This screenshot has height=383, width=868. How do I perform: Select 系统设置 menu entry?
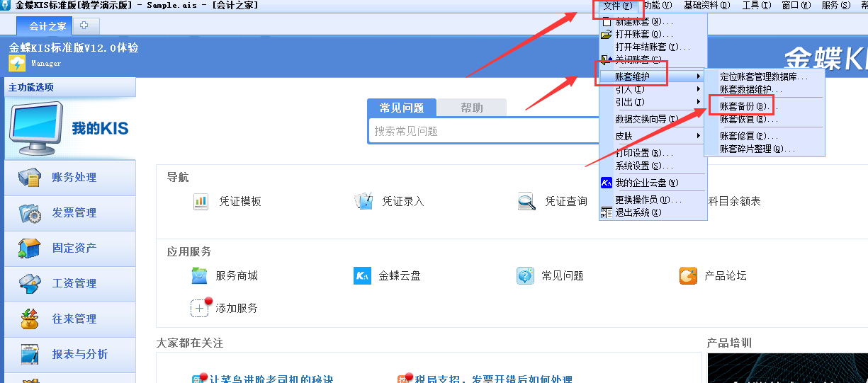[x=653, y=166]
